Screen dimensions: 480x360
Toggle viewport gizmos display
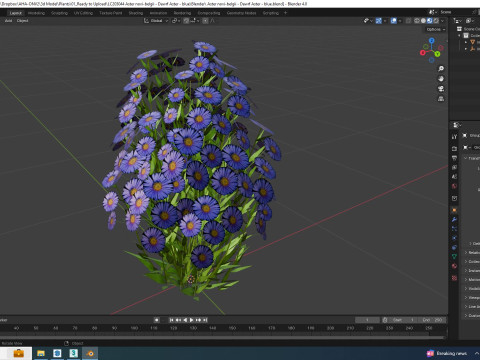click(x=379, y=21)
